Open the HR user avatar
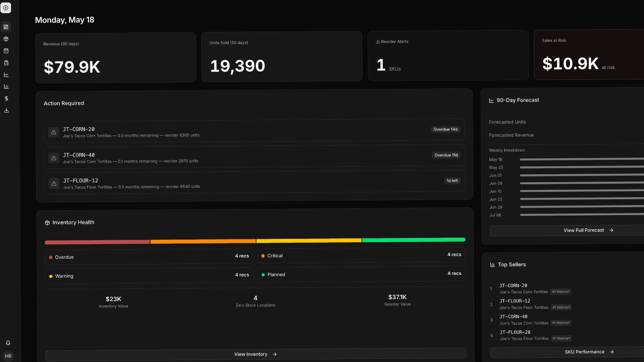The height and width of the screenshot is (362, 644). 8,356
